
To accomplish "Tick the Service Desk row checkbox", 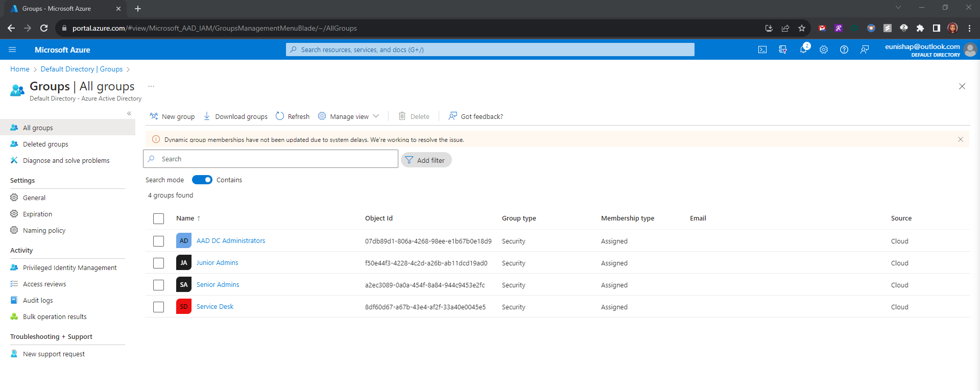I will point(159,307).
